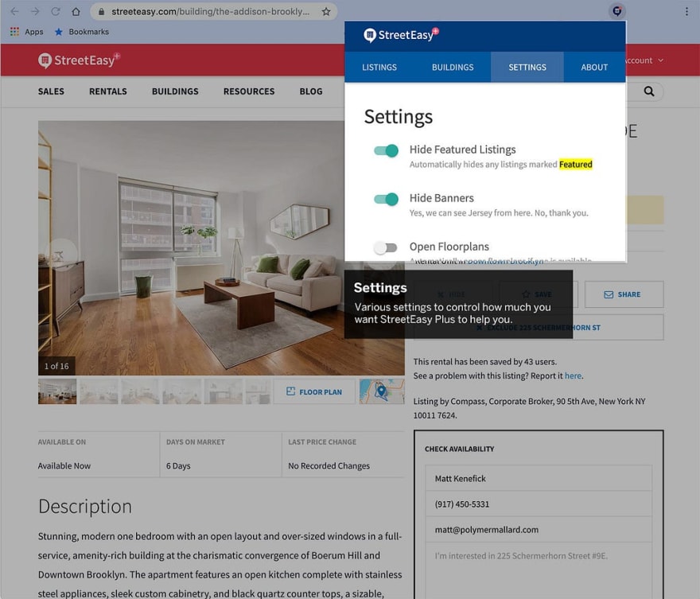
Task: Click the browser forward arrow
Action: click(35, 12)
